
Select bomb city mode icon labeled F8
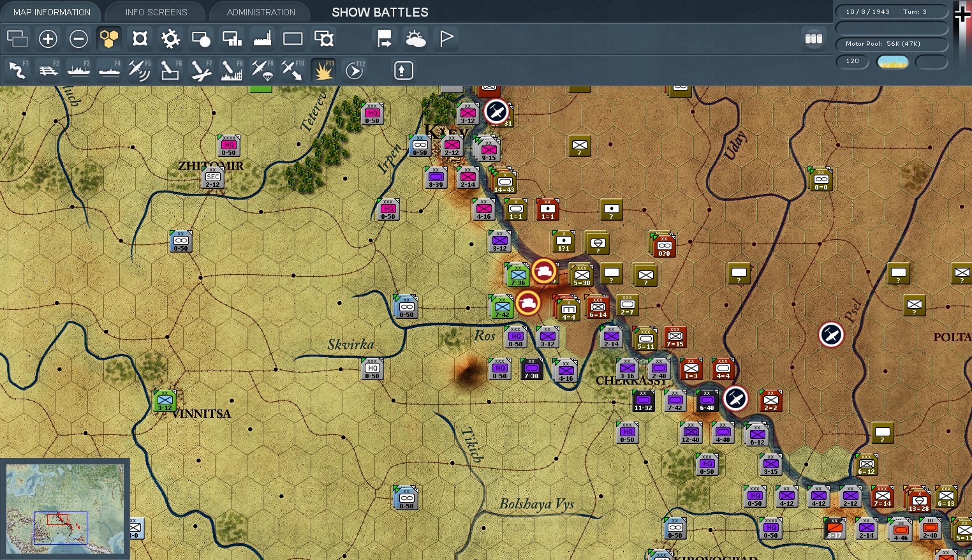(x=232, y=70)
